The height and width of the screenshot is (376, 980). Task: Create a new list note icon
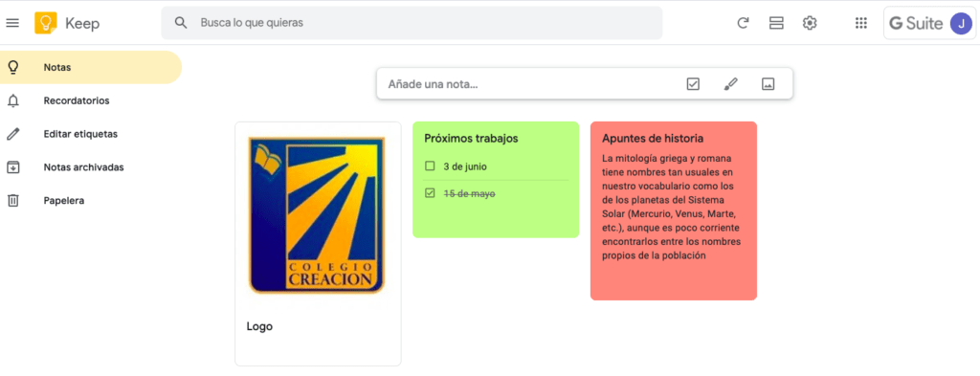click(x=693, y=83)
